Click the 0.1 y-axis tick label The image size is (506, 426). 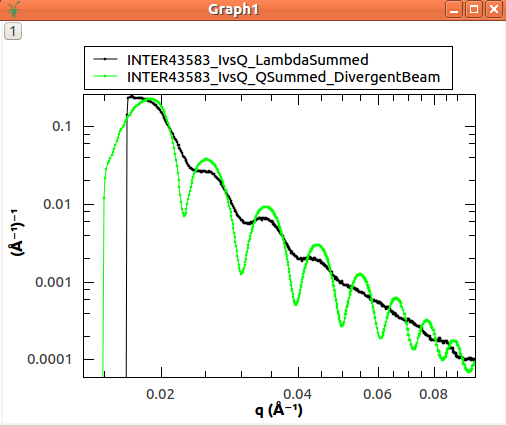[x=62, y=126]
